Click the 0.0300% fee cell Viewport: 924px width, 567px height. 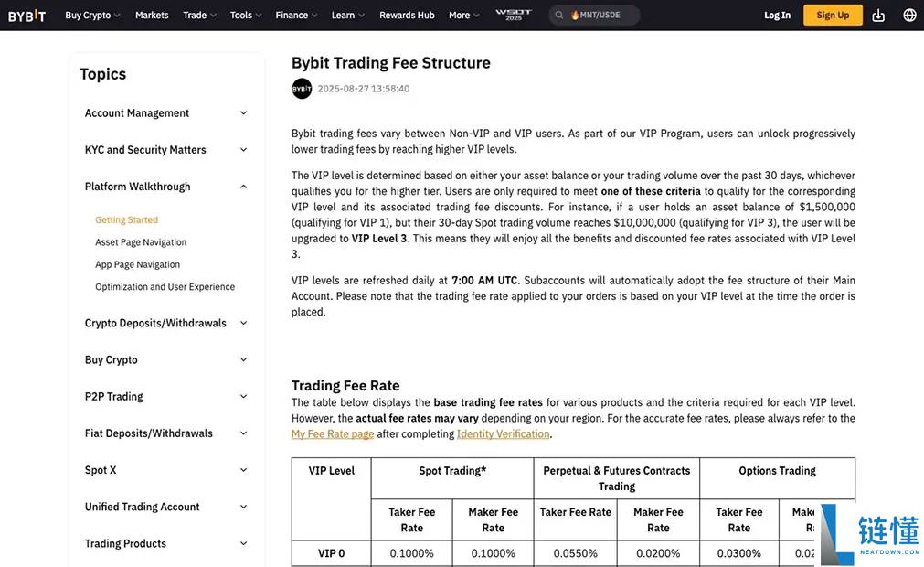click(739, 553)
